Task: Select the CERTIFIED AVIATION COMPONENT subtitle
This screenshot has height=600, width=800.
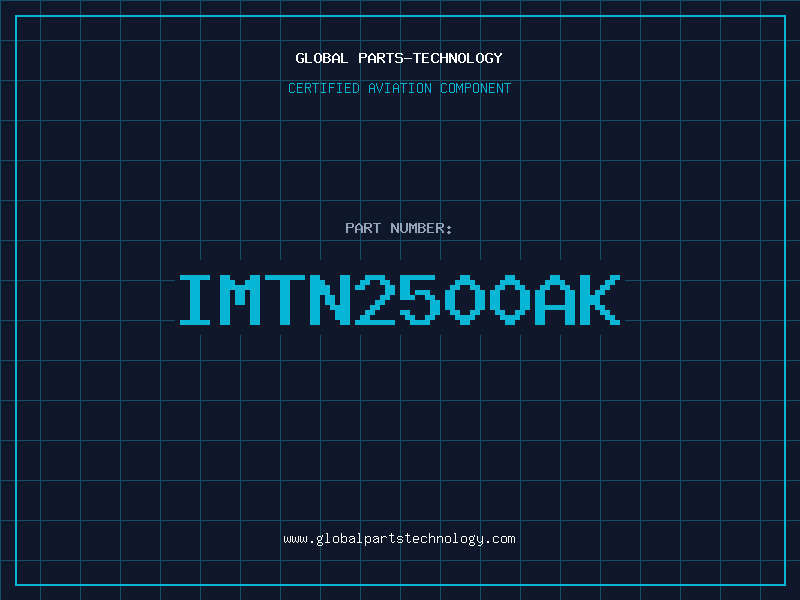Action: pyautogui.click(x=399, y=88)
